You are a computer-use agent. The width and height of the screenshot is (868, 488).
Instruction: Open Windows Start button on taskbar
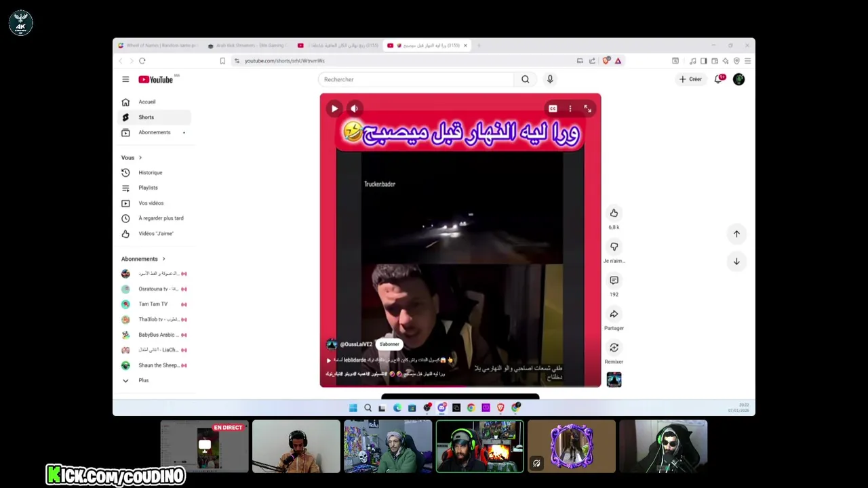pos(353,408)
